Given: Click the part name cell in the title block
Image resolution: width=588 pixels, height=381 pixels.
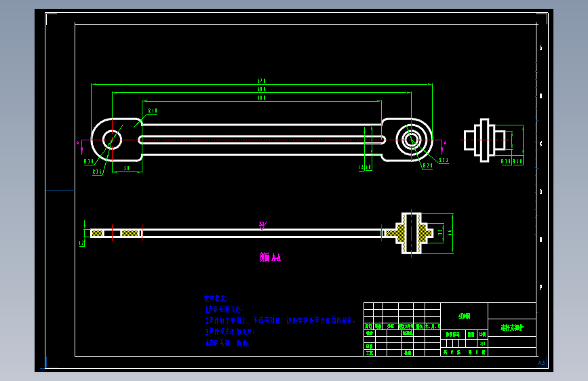Looking at the screenshot, I should click(x=512, y=327).
